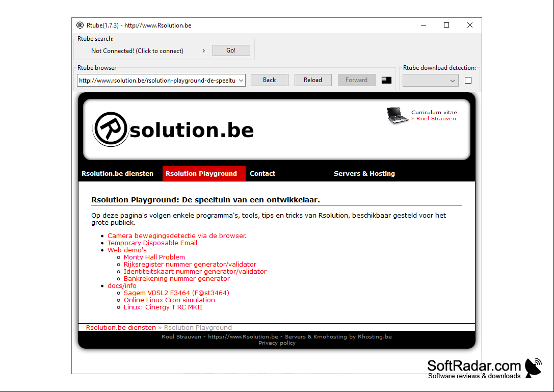This screenshot has height=392, width=554.
Task: Click the Rsolution Playground breadcrumb text
Action: coord(198,327)
